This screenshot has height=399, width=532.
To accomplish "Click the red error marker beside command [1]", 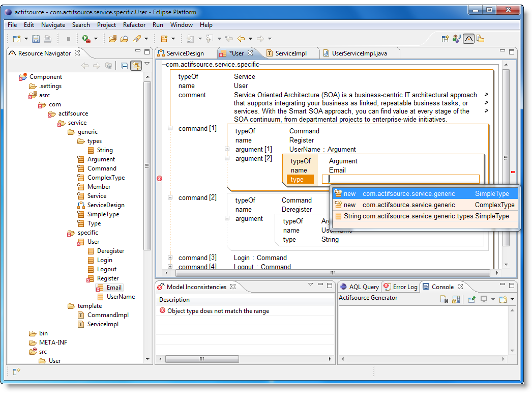I will (x=159, y=178).
